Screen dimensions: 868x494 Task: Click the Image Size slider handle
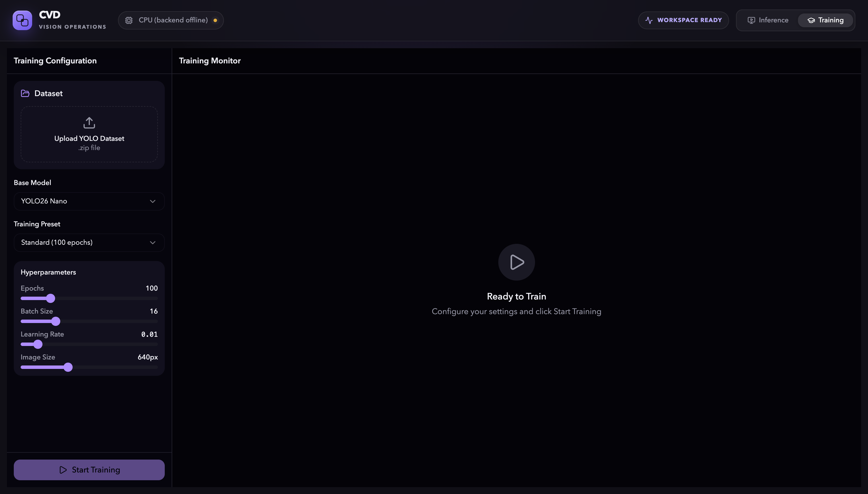click(x=68, y=367)
